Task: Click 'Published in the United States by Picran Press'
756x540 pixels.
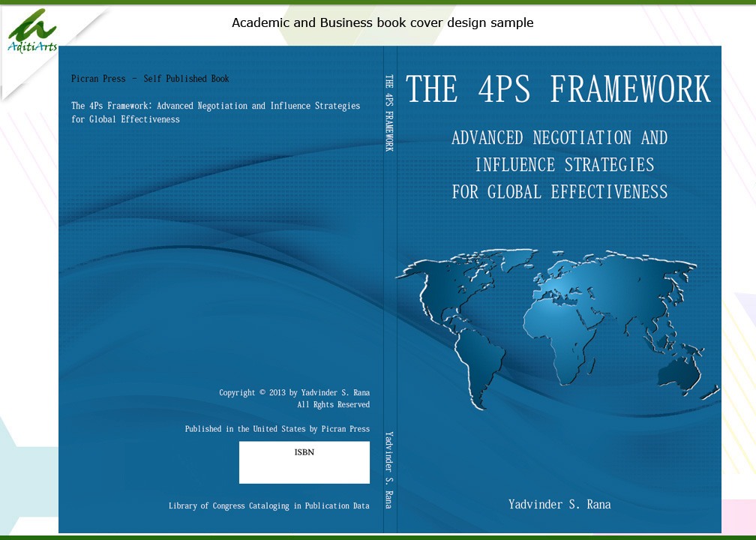Action: coord(277,429)
